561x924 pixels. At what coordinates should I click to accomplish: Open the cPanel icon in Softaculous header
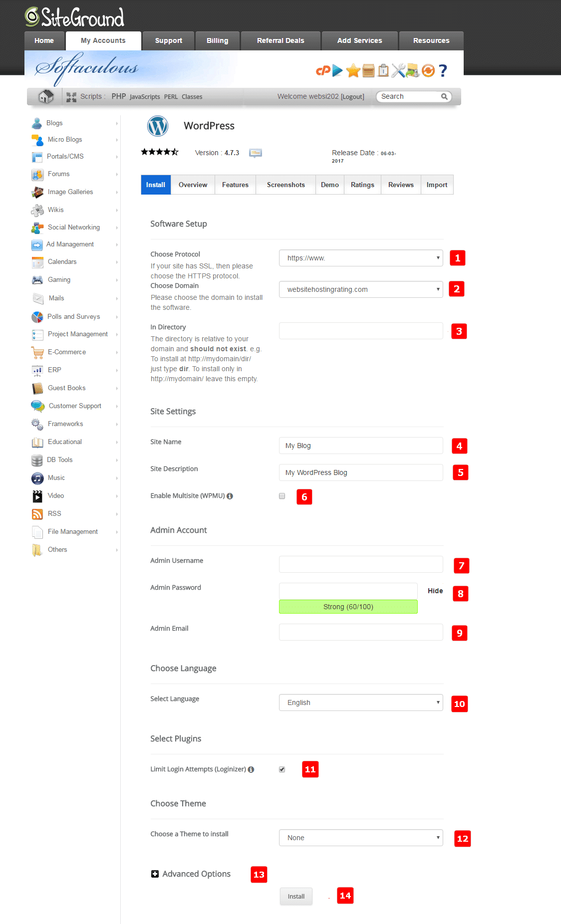click(x=323, y=71)
